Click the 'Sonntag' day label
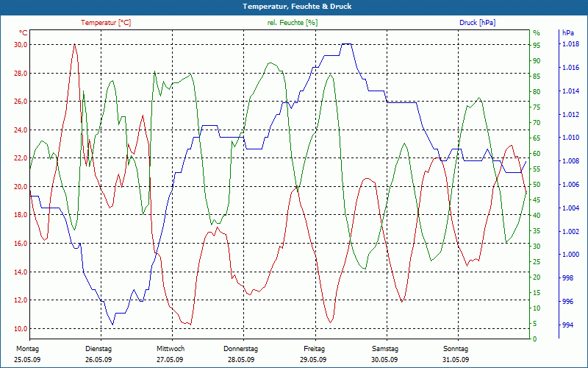The image size is (588, 368). coord(456,349)
